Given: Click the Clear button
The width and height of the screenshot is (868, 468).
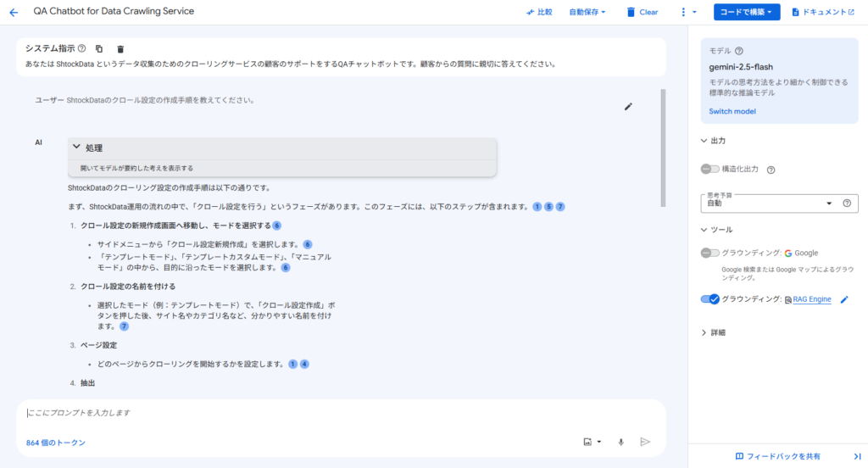Looking at the screenshot, I should coord(642,12).
